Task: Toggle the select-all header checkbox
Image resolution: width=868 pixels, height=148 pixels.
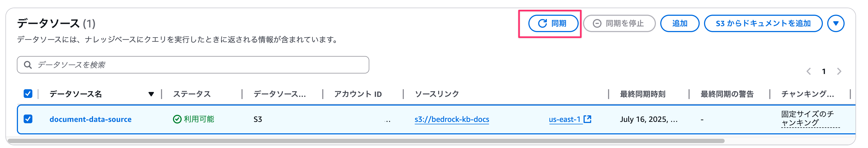Action: pos(28,94)
